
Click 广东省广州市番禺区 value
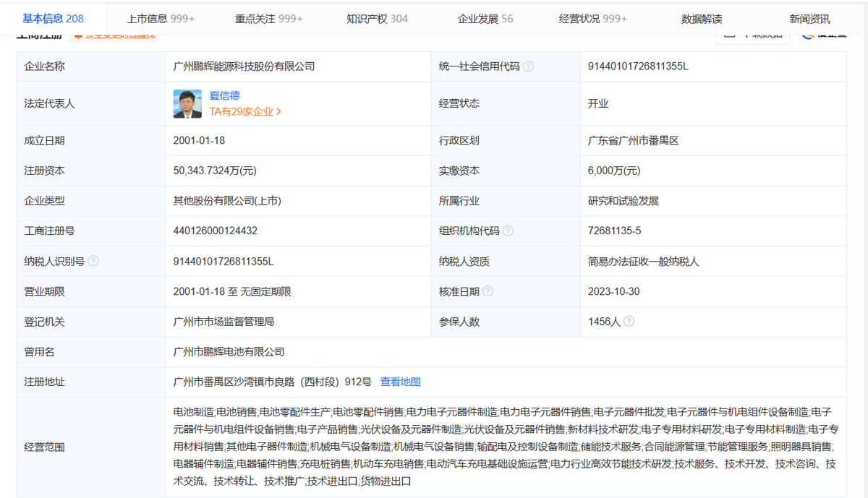coord(633,141)
